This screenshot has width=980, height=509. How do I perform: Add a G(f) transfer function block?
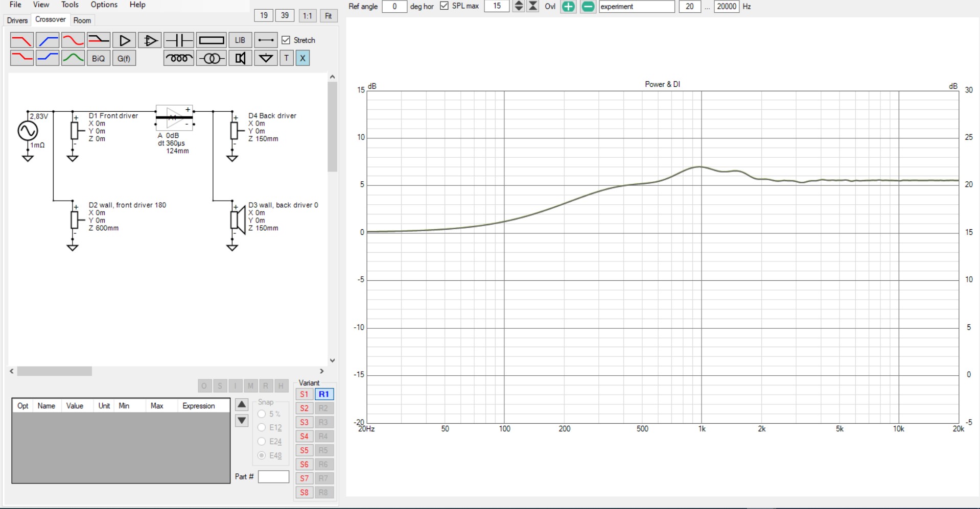(124, 58)
